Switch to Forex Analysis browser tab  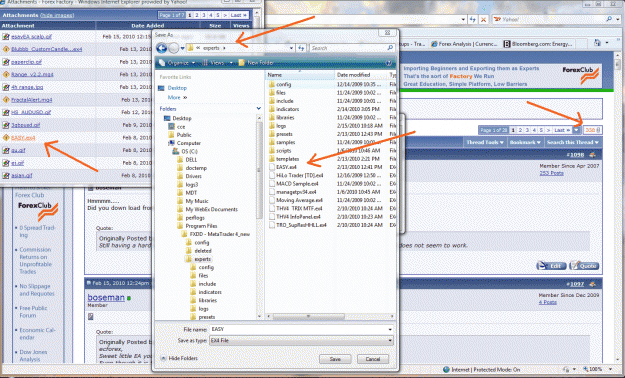(464, 44)
